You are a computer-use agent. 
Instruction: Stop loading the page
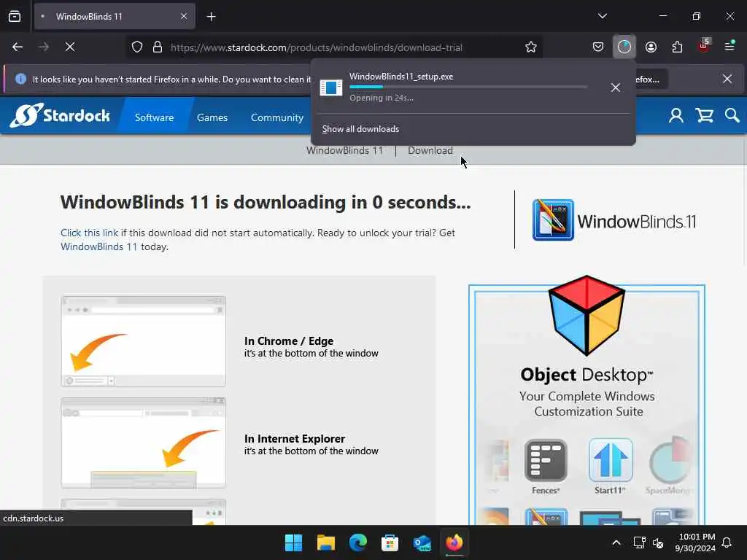coord(70,47)
